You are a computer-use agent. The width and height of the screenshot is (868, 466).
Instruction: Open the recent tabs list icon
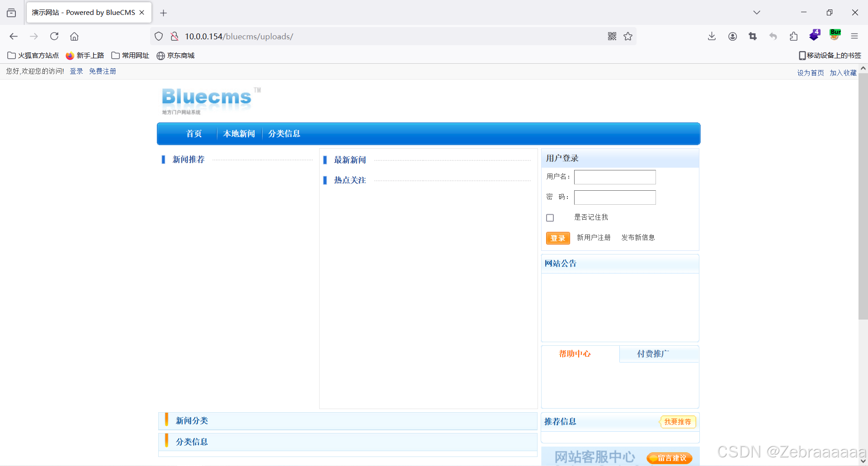[x=11, y=13]
